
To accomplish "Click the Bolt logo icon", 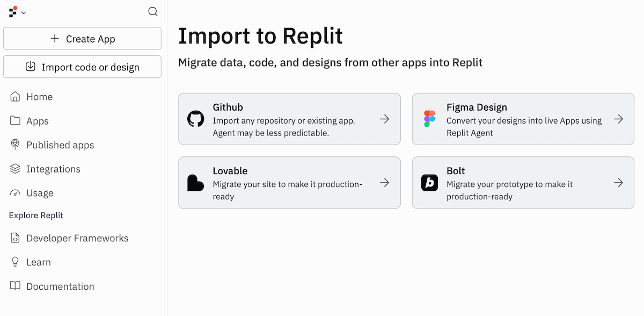I will coord(430,183).
